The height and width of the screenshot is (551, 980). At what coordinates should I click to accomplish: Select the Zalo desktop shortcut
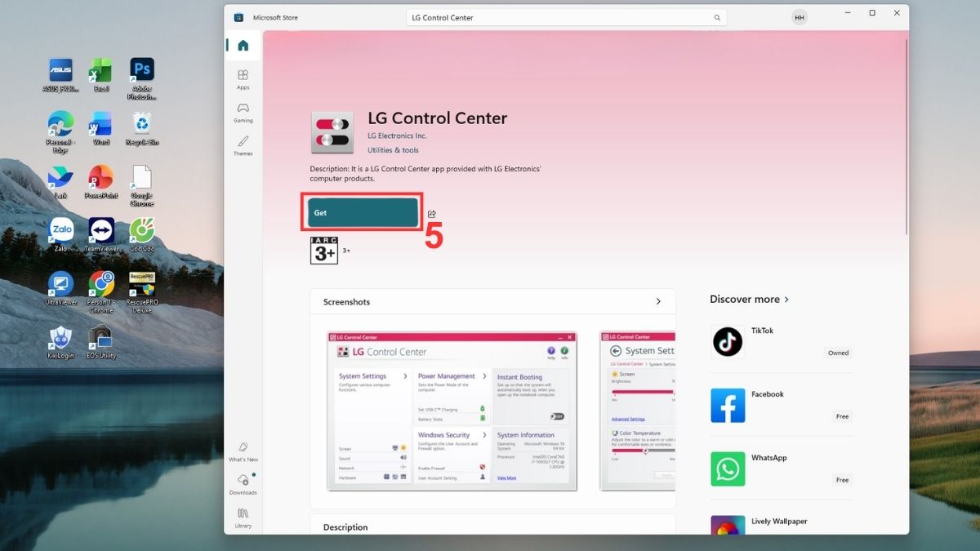click(x=60, y=235)
